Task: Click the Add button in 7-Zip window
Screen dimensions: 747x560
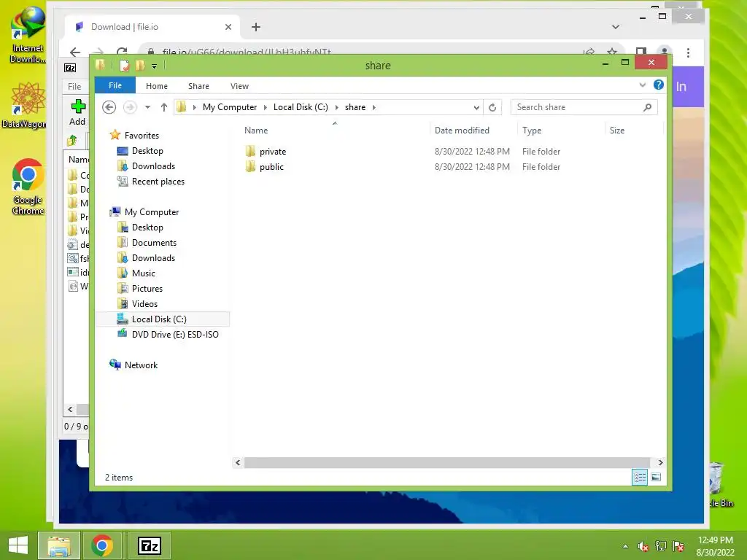Action: [77, 112]
